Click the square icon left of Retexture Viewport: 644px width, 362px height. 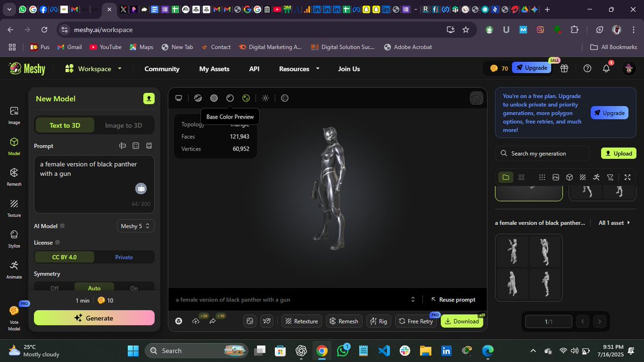click(250, 321)
